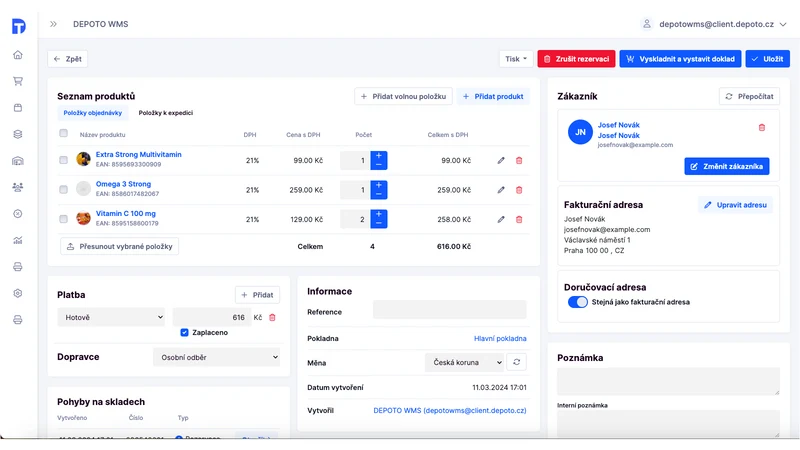Open currency dropdown Česká koruna

point(465,362)
